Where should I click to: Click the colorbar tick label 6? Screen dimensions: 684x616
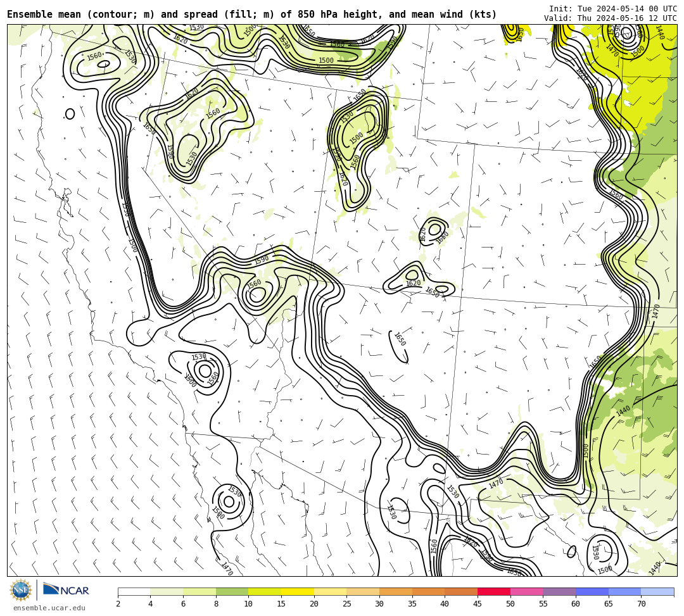coord(183,604)
